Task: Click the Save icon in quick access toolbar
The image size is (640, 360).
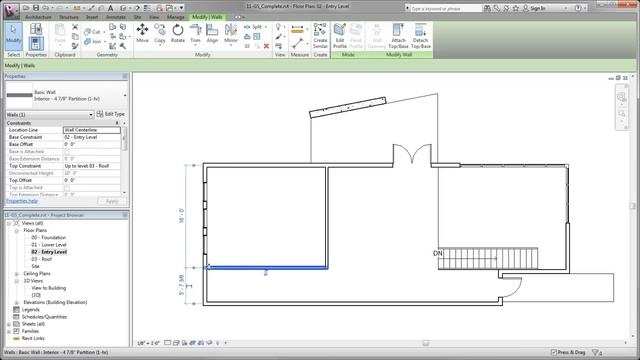Action: 36,8
